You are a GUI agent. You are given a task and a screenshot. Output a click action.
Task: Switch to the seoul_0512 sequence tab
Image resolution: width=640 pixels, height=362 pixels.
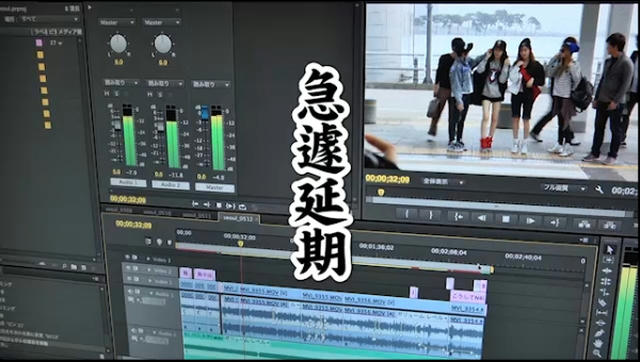239,219
